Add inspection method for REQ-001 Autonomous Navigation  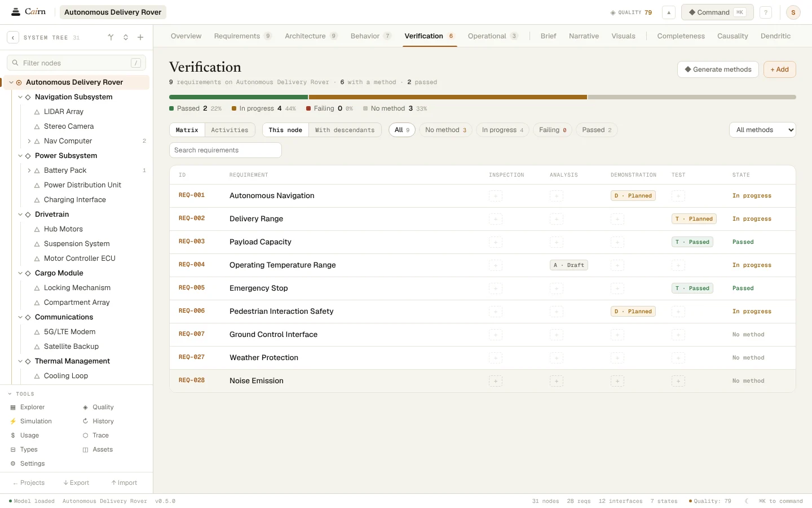[x=496, y=196]
